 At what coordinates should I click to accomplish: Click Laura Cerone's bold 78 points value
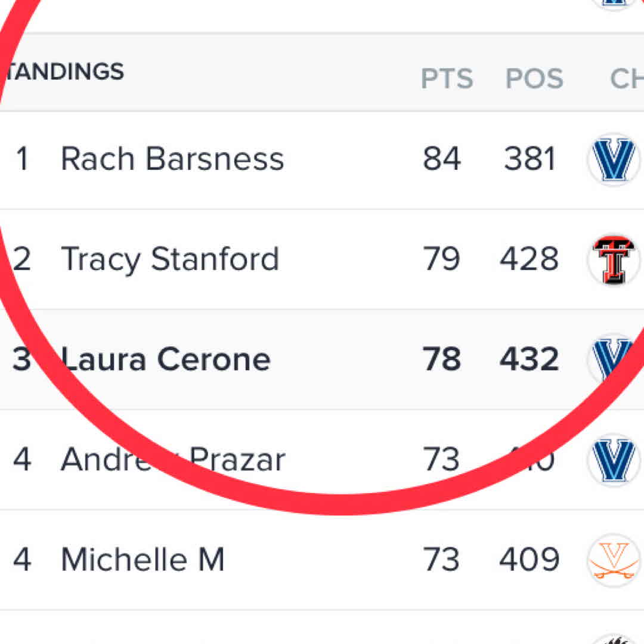[x=442, y=360]
